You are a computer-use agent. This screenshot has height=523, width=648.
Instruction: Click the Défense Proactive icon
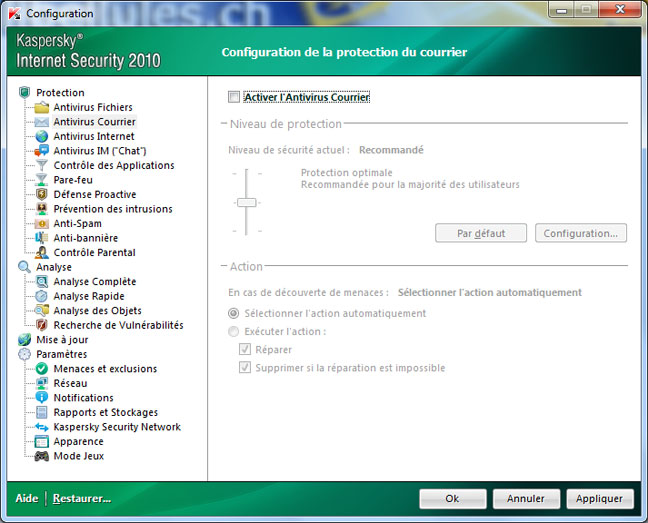tap(42, 194)
